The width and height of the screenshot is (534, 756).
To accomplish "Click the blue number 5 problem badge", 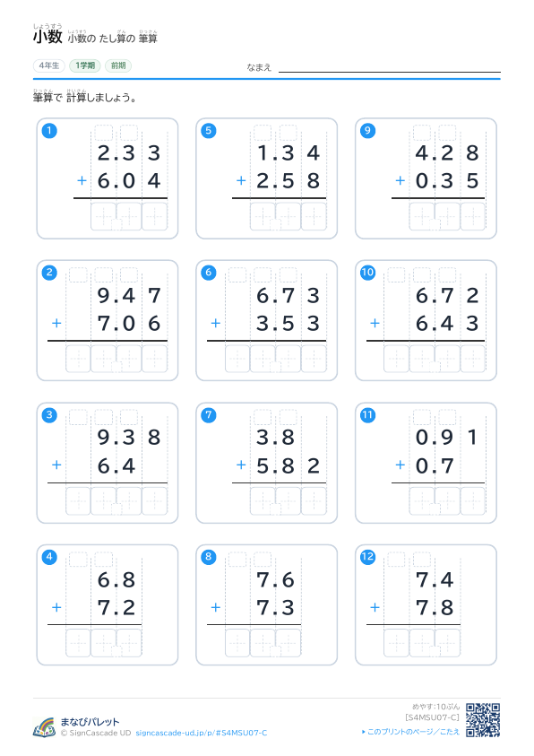I will (x=209, y=131).
